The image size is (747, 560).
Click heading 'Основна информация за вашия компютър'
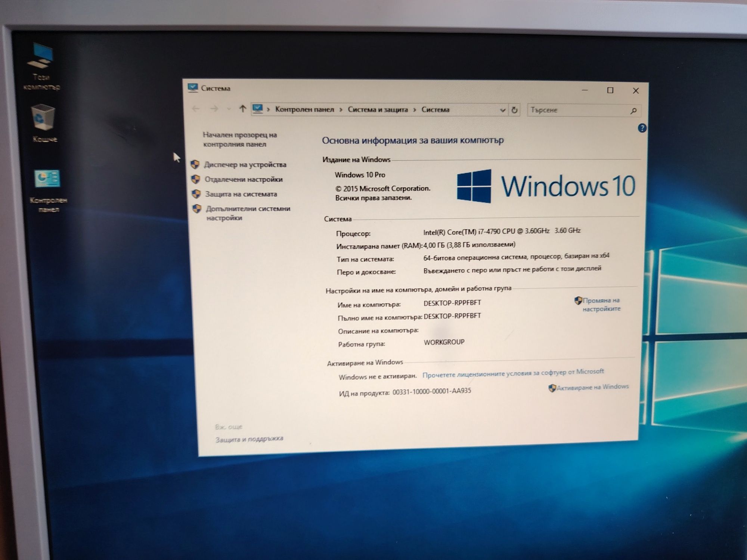point(413,140)
